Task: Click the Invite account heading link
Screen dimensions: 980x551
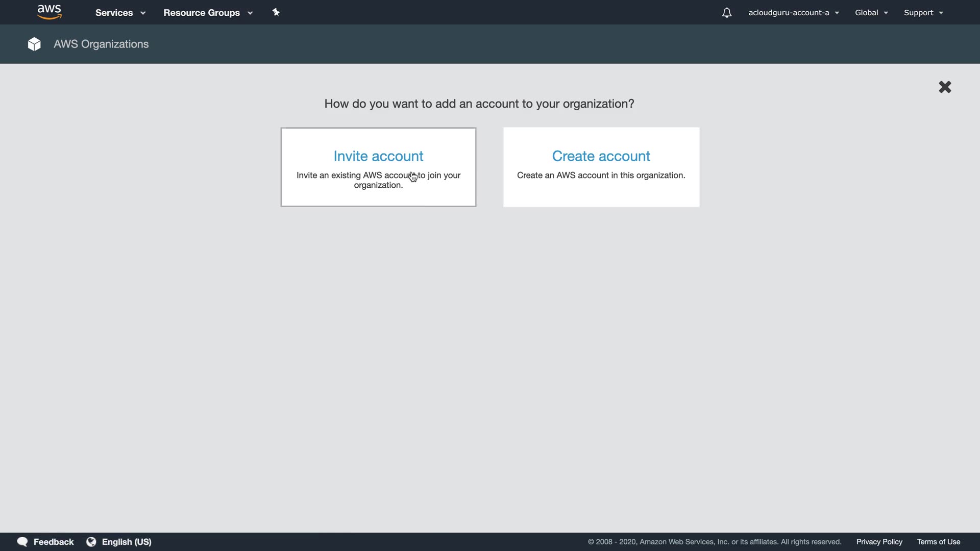Action: coord(378,156)
